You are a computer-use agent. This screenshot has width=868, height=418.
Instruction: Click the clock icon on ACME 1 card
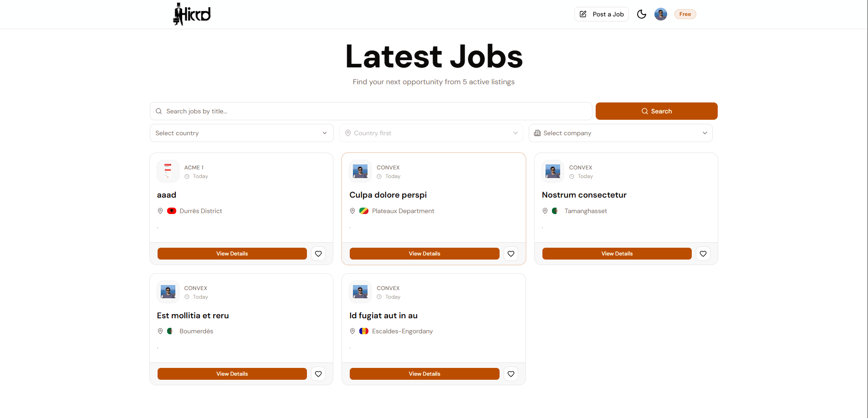coord(187,176)
